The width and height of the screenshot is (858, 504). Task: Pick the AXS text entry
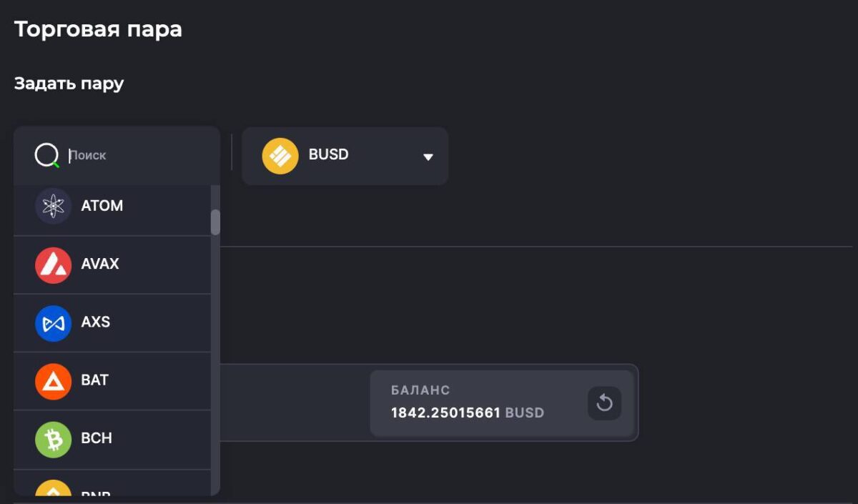(x=96, y=322)
